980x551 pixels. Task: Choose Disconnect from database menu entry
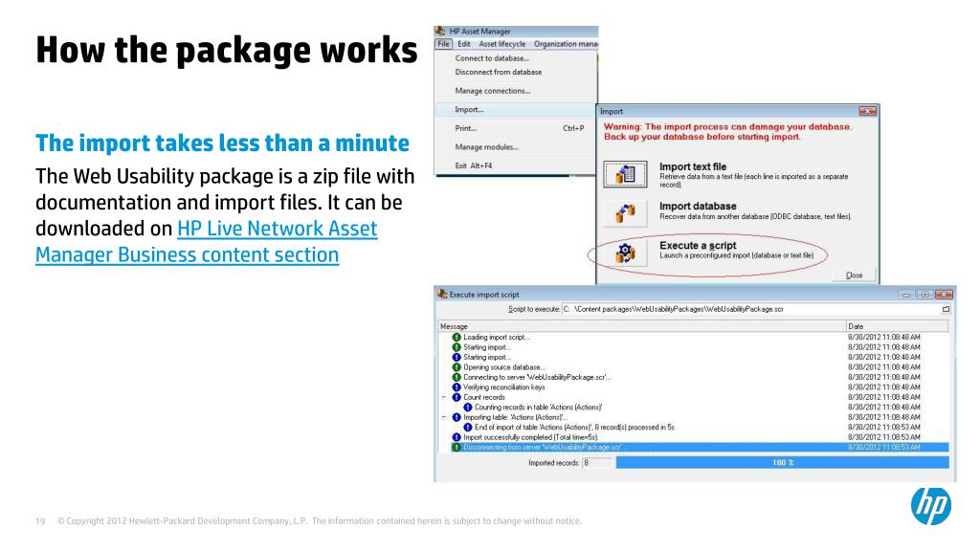coord(498,72)
